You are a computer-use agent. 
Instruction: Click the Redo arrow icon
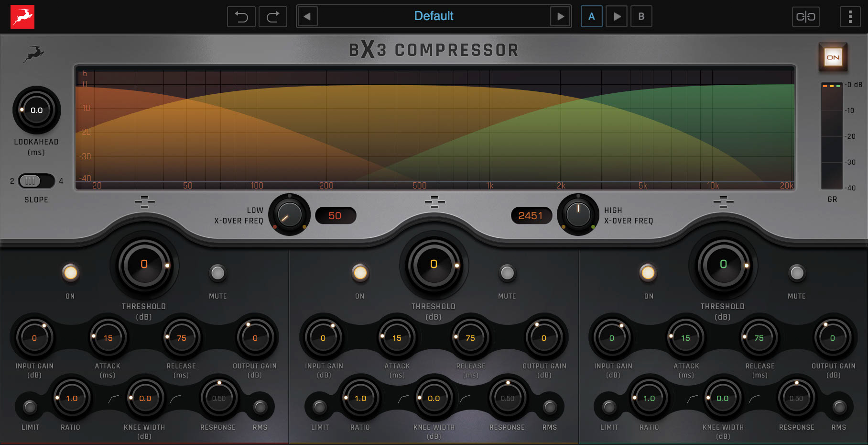tap(272, 16)
